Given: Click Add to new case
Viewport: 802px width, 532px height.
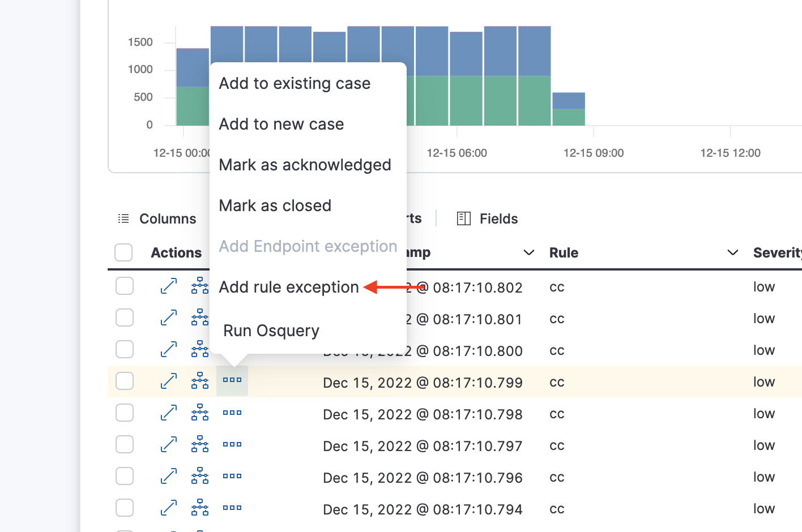Looking at the screenshot, I should (x=281, y=125).
